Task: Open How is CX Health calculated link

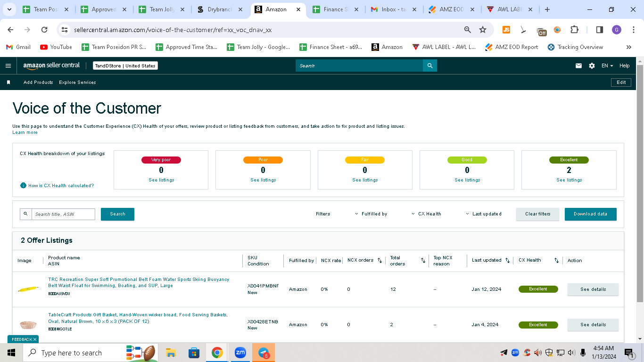Action: [61, 186]
